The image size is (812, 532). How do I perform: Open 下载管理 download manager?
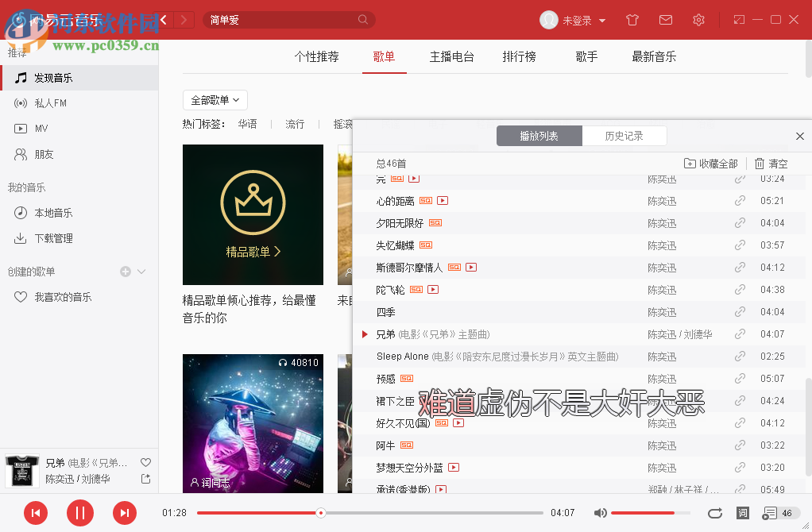[x=52, y=237]
